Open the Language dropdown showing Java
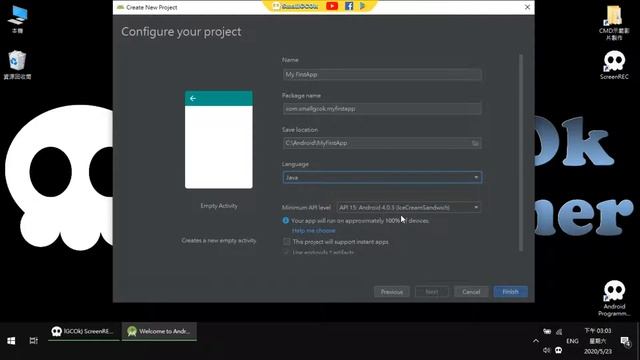The height and width of the screenshot is (360, 640). coord(382,177)
